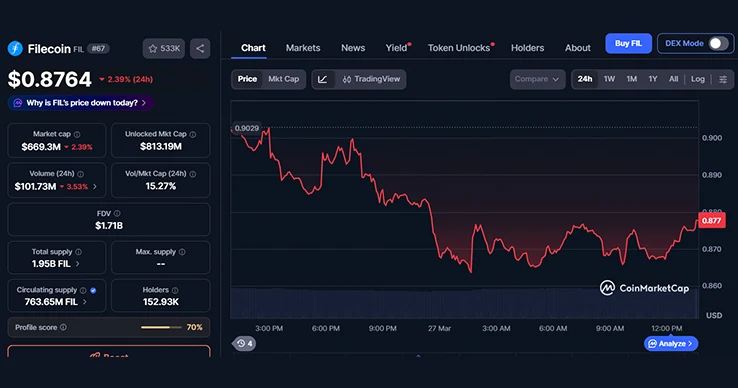Click the Total supply info icon
This screenshot has height=388, width=738.
coord(79,252)
